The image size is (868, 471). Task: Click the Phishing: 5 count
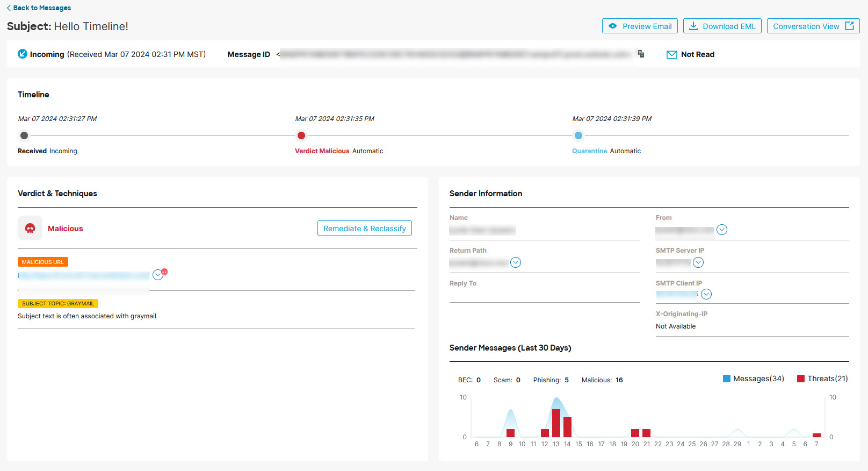pos(551,380)
